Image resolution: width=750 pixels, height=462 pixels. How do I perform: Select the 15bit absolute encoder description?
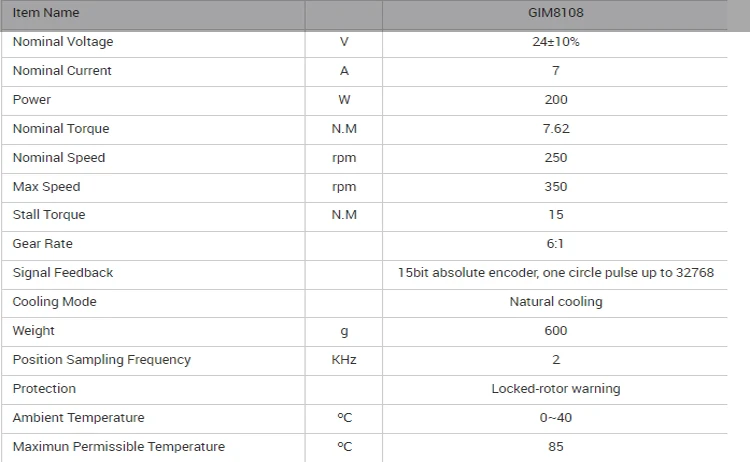555,273
